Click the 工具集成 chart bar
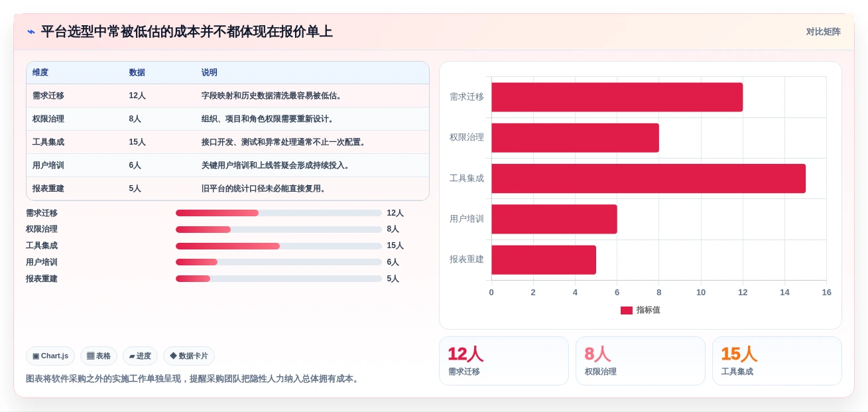868x412 pixels. click(x=649, y=178)
